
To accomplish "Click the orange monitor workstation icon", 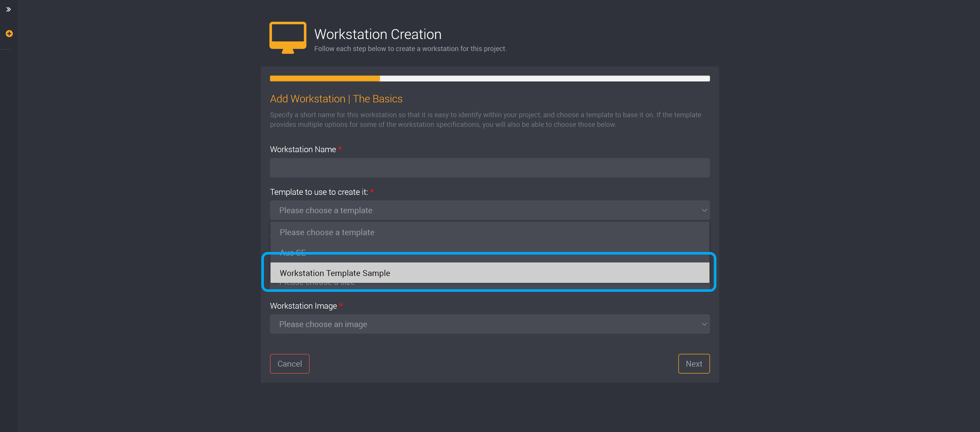I will point(288,38).
